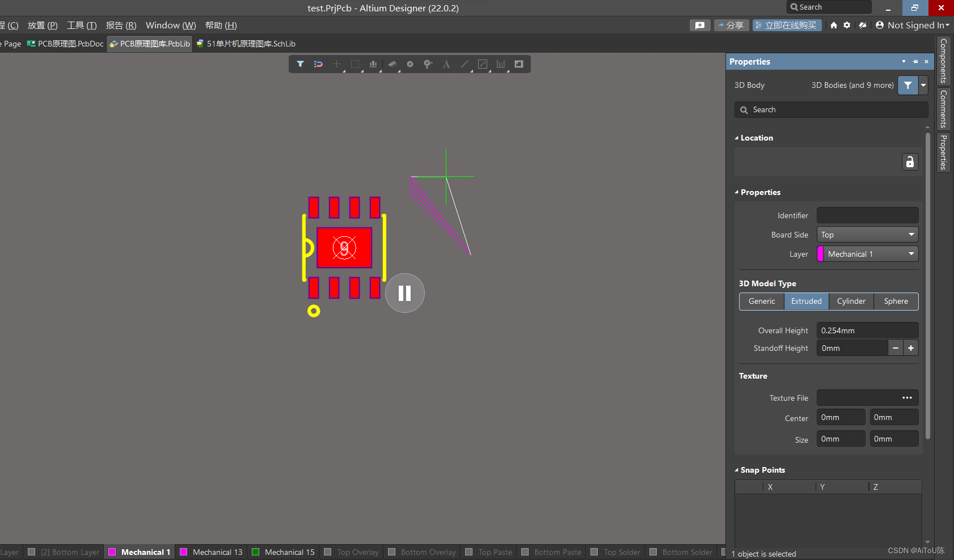The height and width of the screenshot is (560, 954).
Task: Open the 工具 (T) menu
Action: [82, 26]
